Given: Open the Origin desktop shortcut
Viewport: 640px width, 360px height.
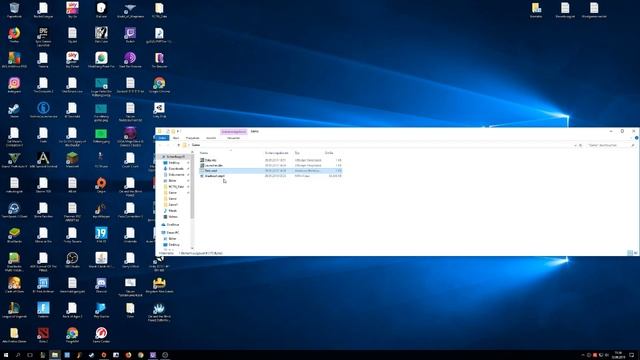Looking at the screenshot, I should tap(101, 185).
